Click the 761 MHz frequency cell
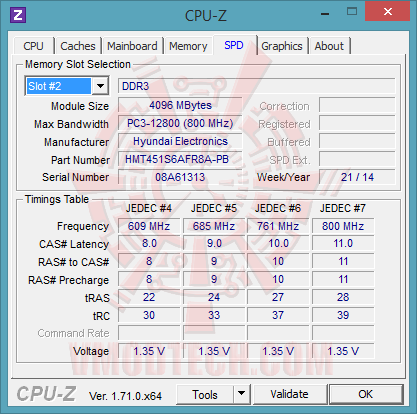 coord(278,226)
